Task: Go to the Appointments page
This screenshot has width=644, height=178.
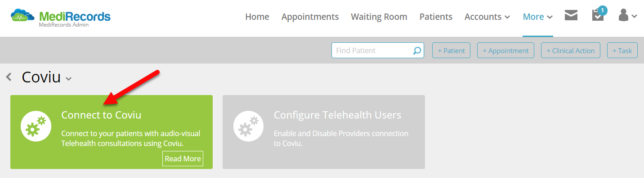Action: [310, 17]
